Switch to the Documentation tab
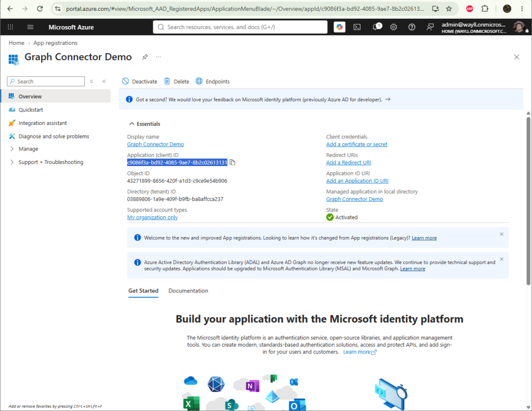This screenshot has height=411, width=532. click(188, 291)
